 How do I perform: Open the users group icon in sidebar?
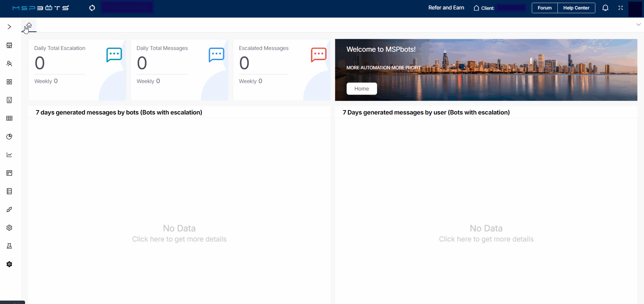tap(9, 64)
